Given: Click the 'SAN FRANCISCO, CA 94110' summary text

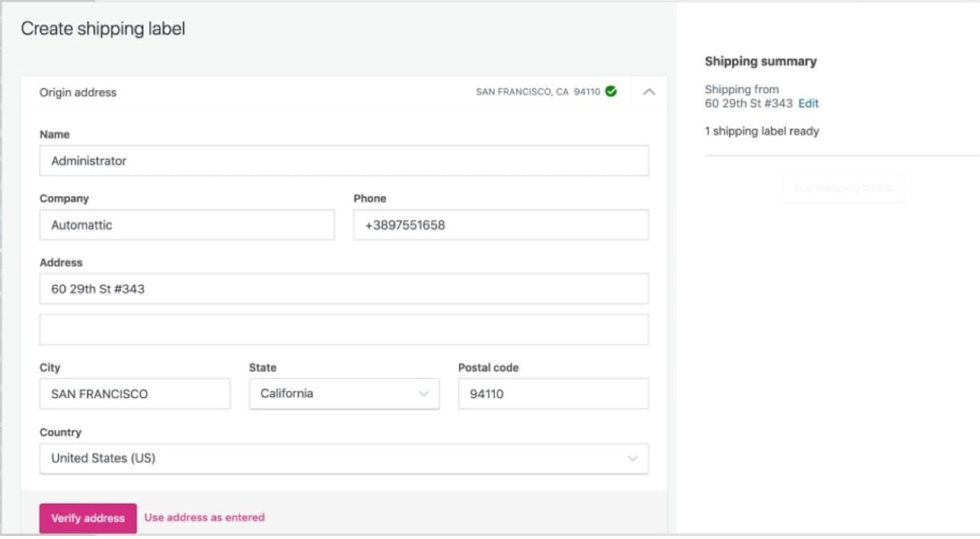Looking at the screenshot, I should click(539, 91).
